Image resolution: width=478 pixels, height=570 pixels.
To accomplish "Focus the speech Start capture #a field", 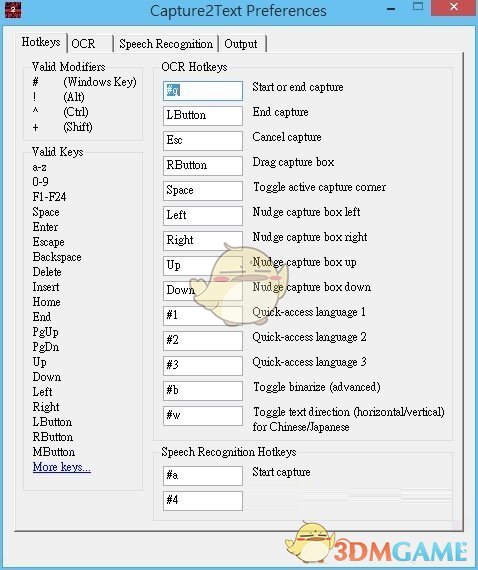I will [x=203, y=476].
